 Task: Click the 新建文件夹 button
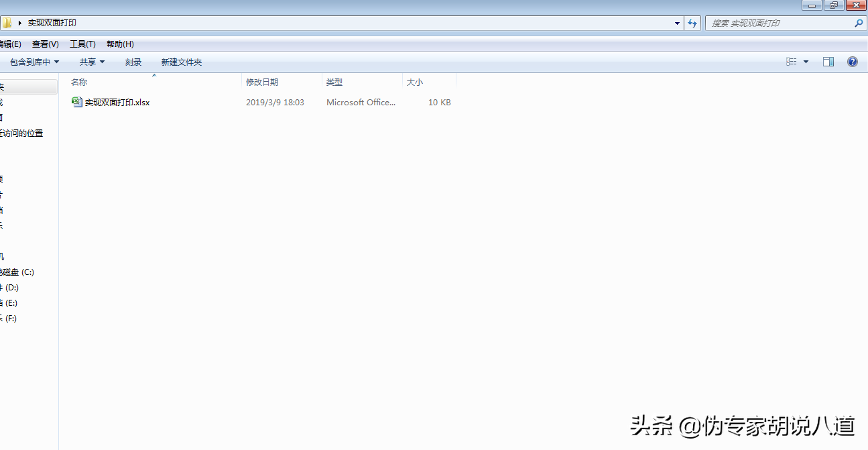(182, 62)
